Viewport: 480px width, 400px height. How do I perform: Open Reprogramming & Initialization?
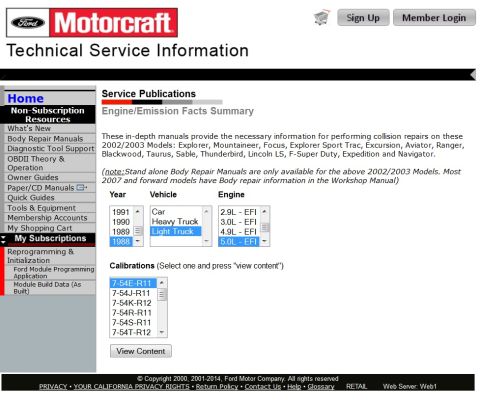tap(41, 256)
